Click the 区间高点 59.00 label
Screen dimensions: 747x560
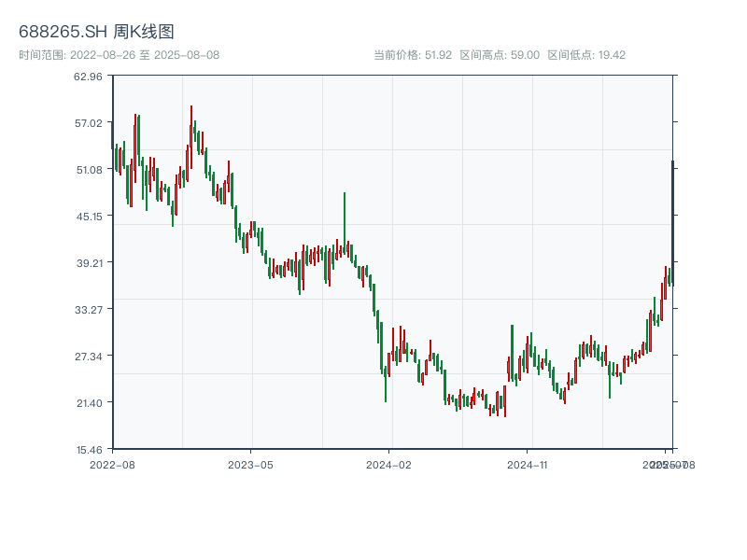(500, 55)
